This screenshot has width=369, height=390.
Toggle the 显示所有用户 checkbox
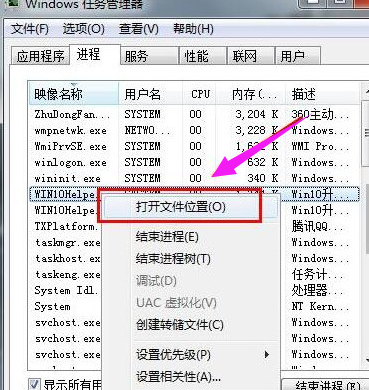tap(35, 384)
